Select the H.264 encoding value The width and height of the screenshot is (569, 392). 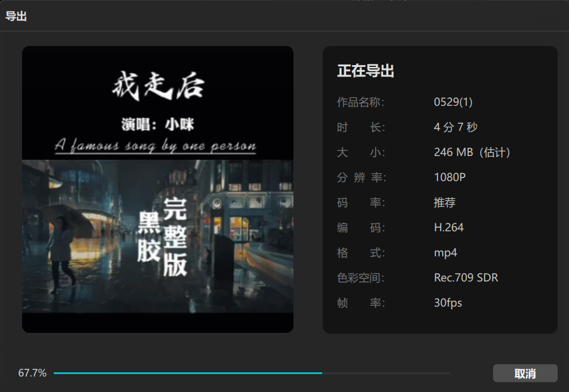[449, 227]
